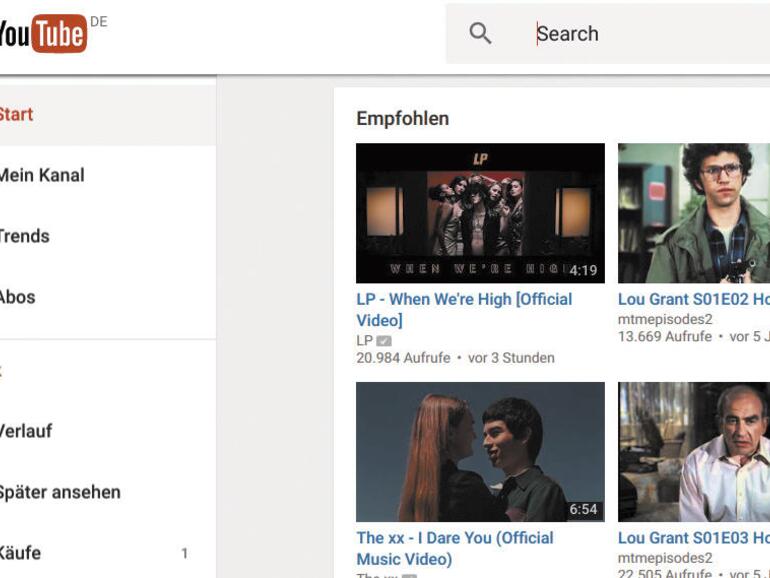Open the Lou Grant S01E02 thumbnail
Image resolution: width=770 pixels, height=578 pixels.
[x=694, y=213]
